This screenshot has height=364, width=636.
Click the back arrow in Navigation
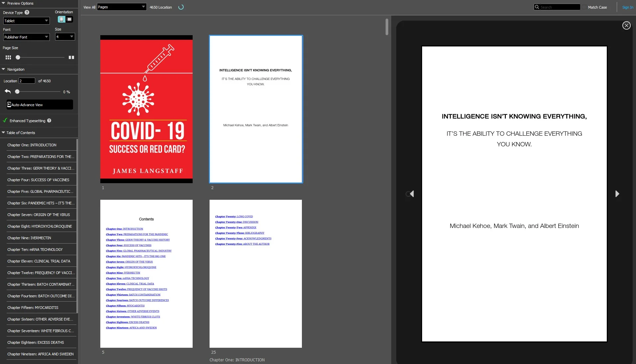pos(8,92)
